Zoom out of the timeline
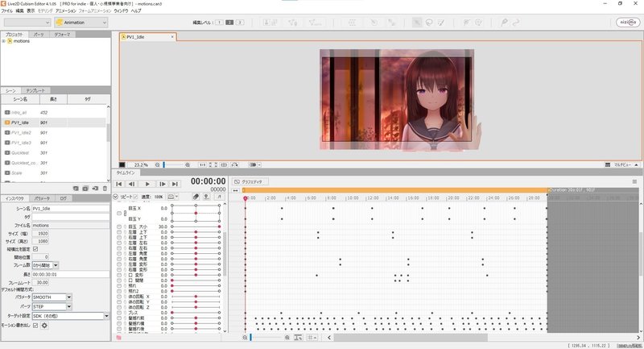Screen dimensions: 644x349 [x=245, y=338]
